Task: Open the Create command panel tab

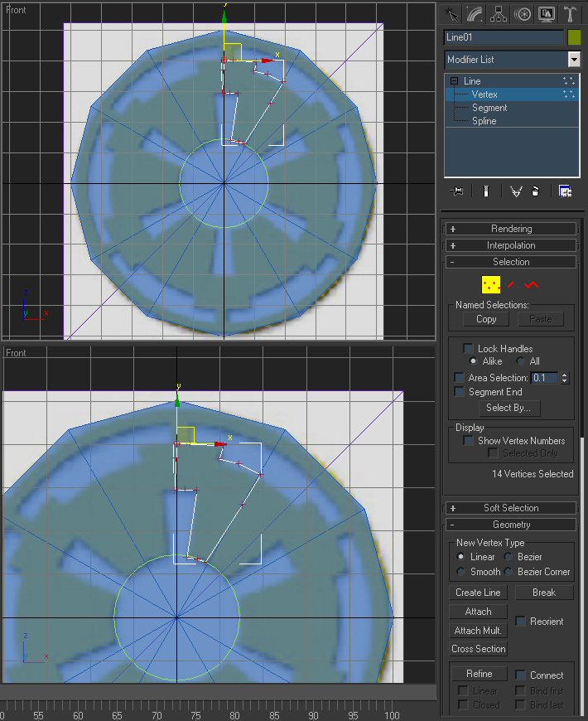Action: coord(451,14)
